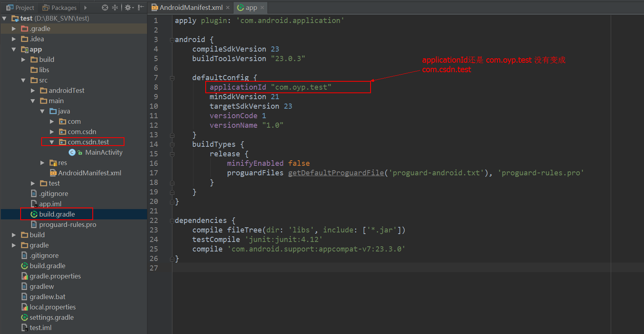Collapse the main folder

[33, 101]
